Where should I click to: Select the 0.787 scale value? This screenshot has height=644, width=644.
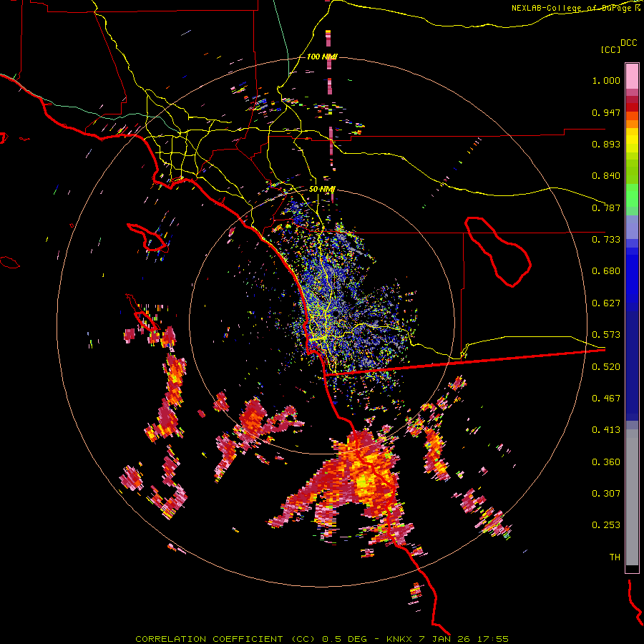click(x=606, y=208)
